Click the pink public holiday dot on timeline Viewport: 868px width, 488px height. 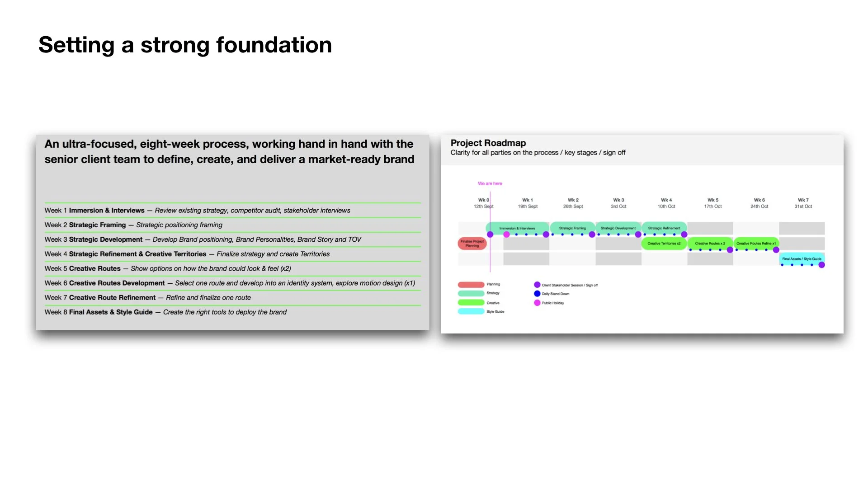click(x=506, y=235)
